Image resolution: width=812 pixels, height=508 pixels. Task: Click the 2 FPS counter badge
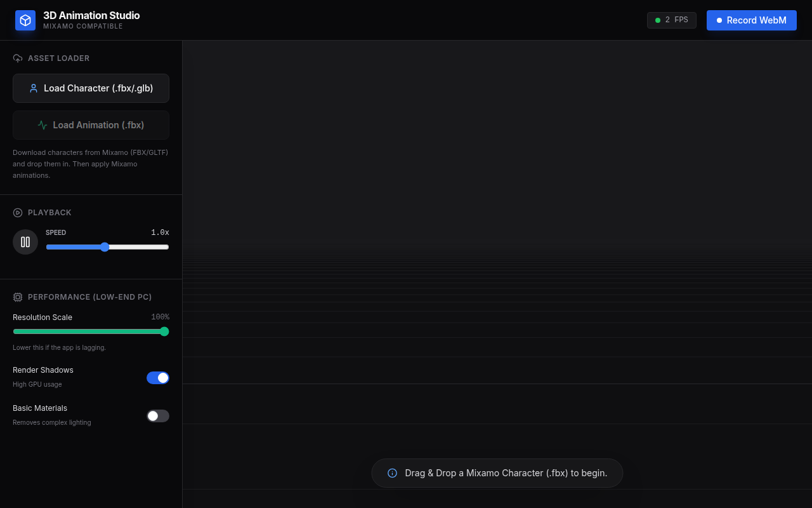pyautogui.click(x=672, y=20)
